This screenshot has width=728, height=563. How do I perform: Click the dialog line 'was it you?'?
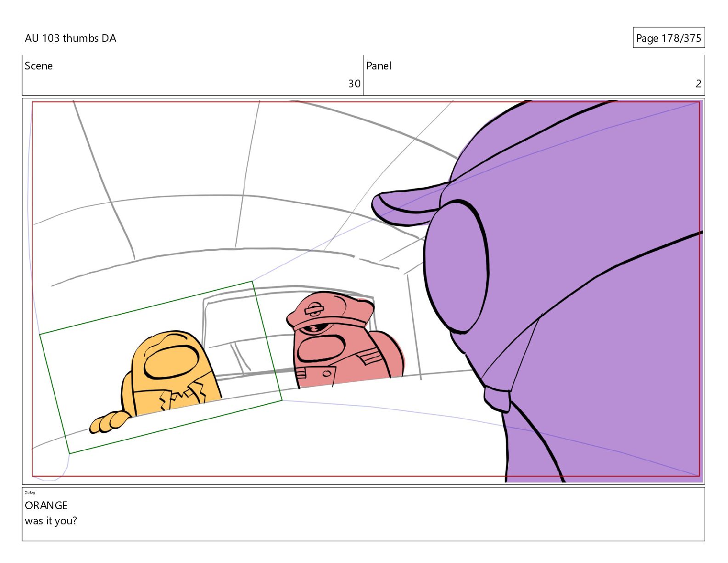click(51, 521)
